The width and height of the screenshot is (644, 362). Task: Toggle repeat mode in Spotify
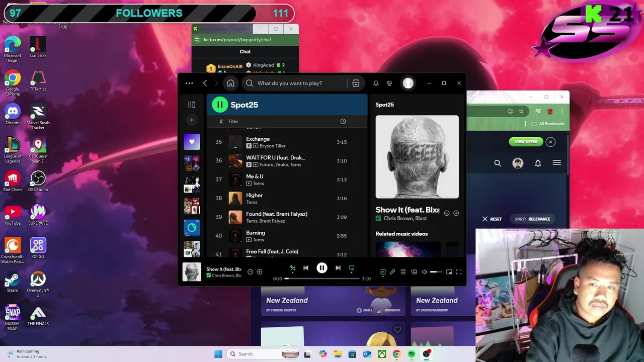(351, 268)
